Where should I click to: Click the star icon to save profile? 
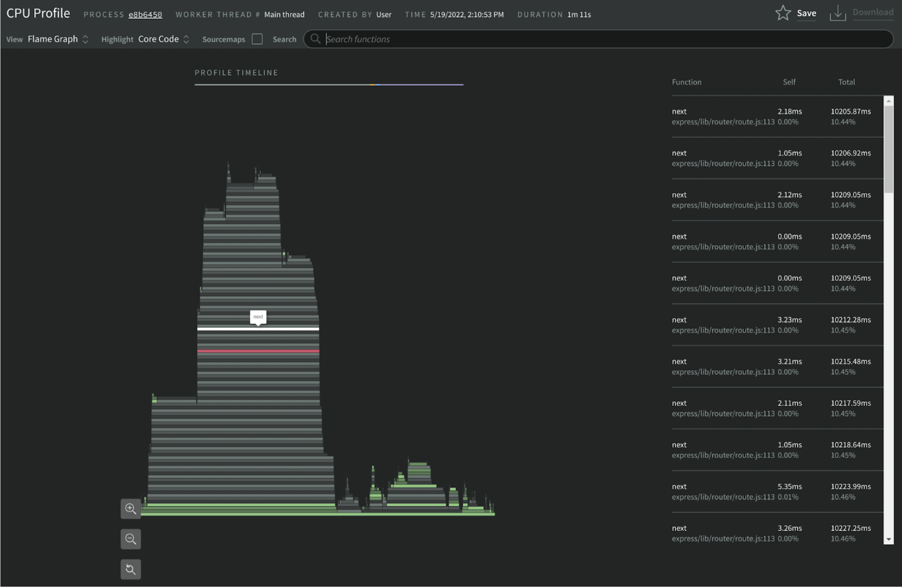click(783, 13)
